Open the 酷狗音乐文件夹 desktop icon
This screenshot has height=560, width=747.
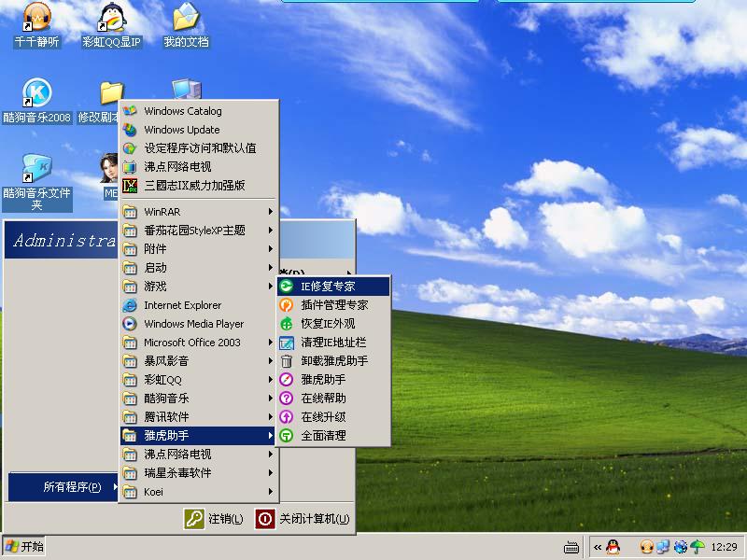[36, 169]
